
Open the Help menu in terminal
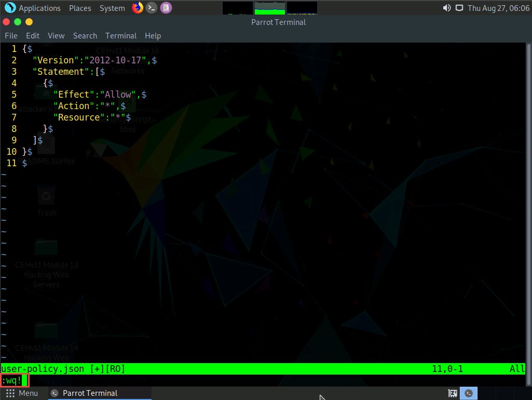click(153, 36)
